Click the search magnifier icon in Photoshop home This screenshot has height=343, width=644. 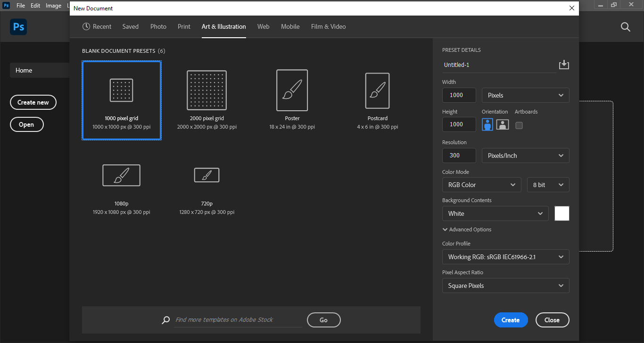pyautogui.click(x=625, y=27)
